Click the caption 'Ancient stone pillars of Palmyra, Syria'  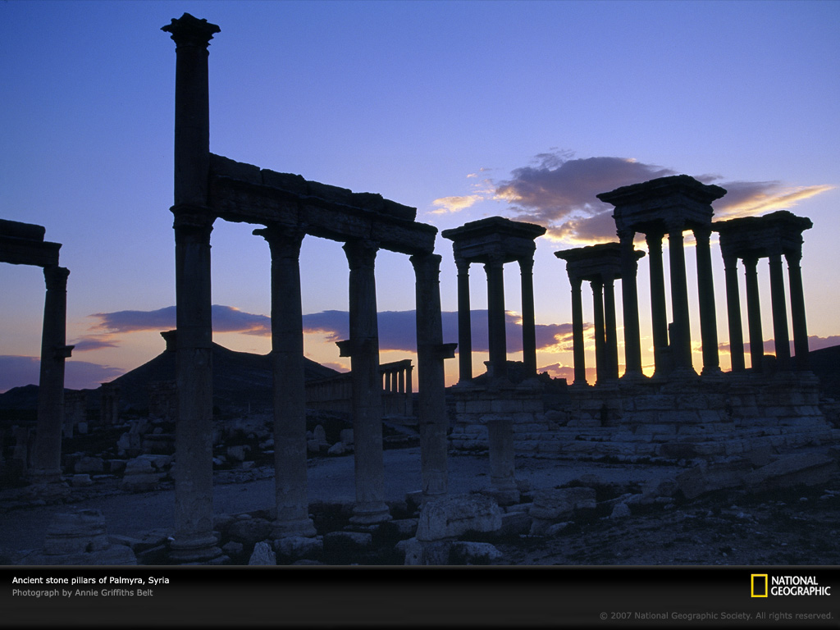pyautogui.click(x=90, y=580)
